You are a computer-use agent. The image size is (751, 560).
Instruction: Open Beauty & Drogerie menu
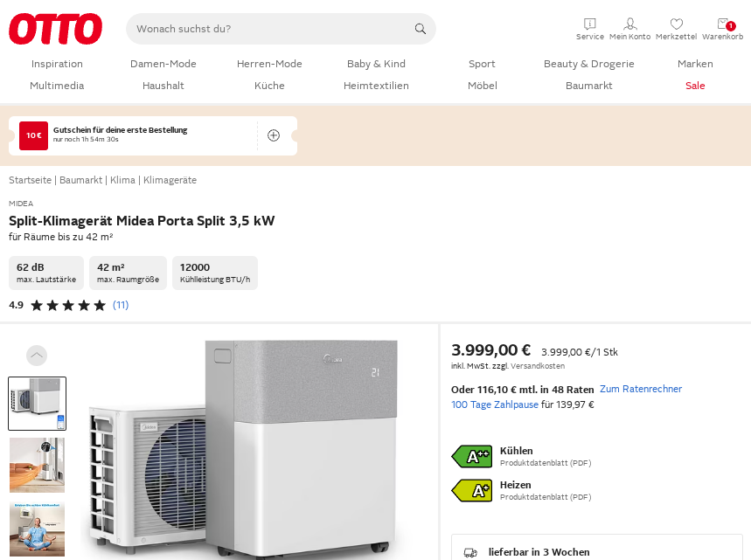tap(588, 64)
